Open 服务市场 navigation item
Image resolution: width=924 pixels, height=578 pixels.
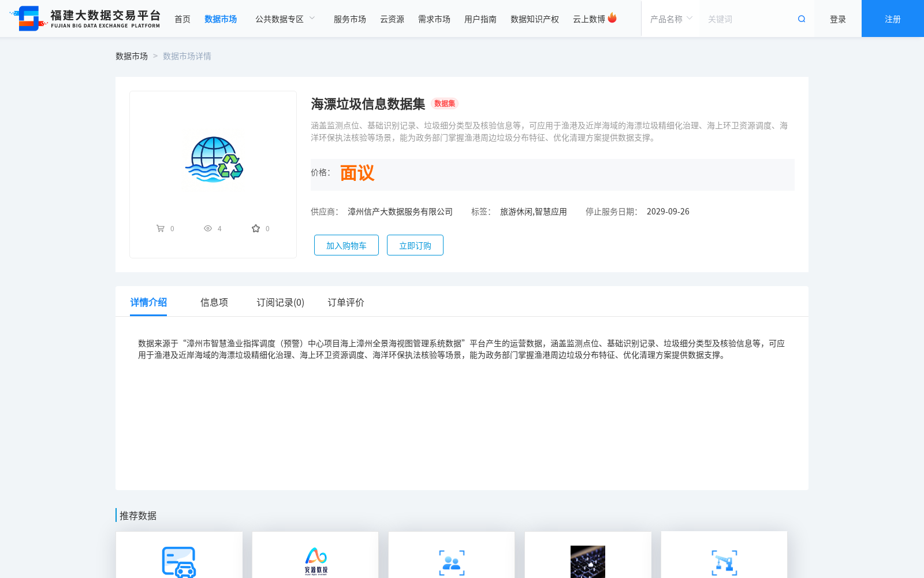click(350, 19)
